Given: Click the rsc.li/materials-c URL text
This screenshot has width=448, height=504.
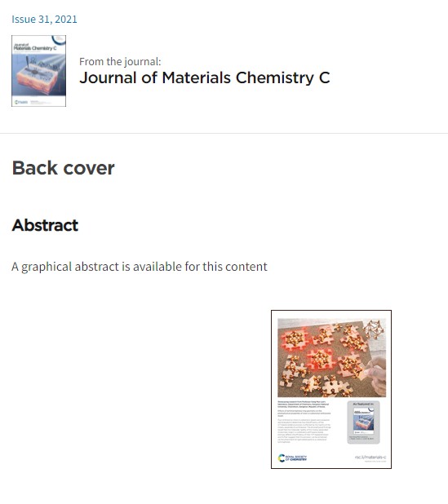Looking at the screenshot, I should point(370,457).
